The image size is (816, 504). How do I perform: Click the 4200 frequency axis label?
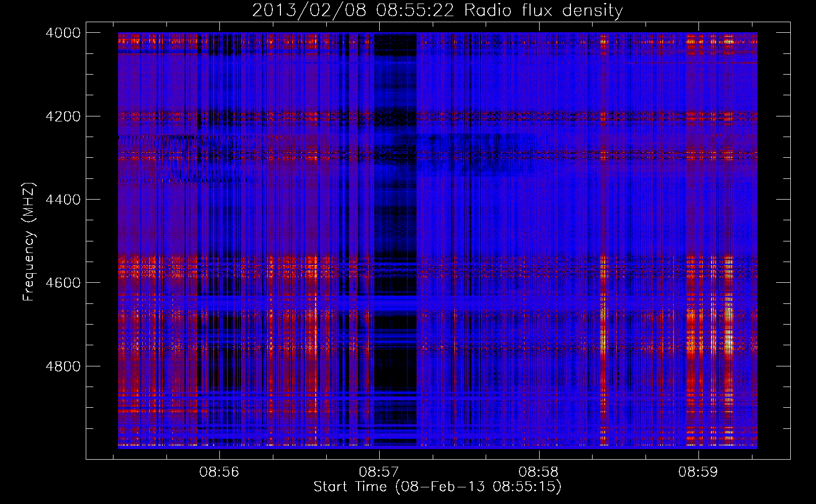(x=63, y=116)
